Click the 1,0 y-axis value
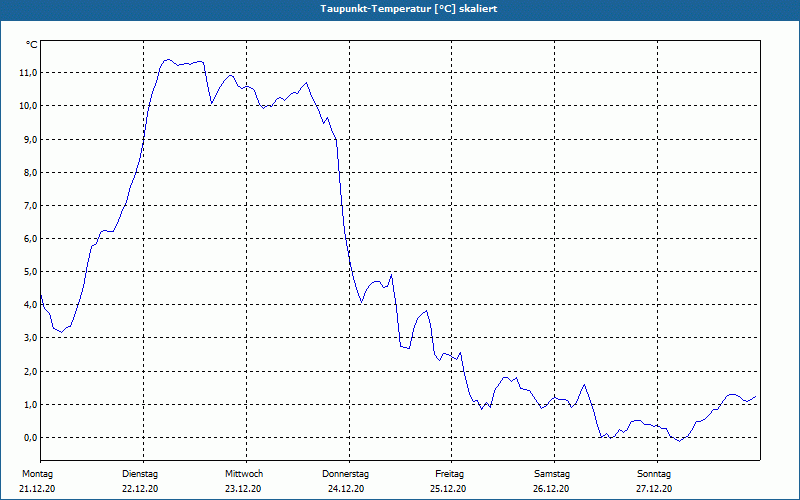Image resolution: width=800 pixels, height=500 pixels. [30, 405]
